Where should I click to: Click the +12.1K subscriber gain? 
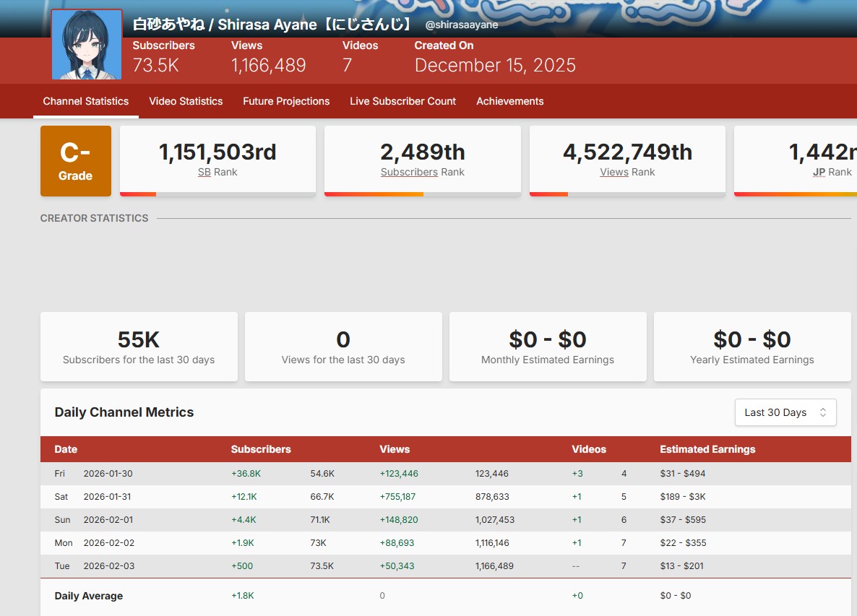pos(244,496)
